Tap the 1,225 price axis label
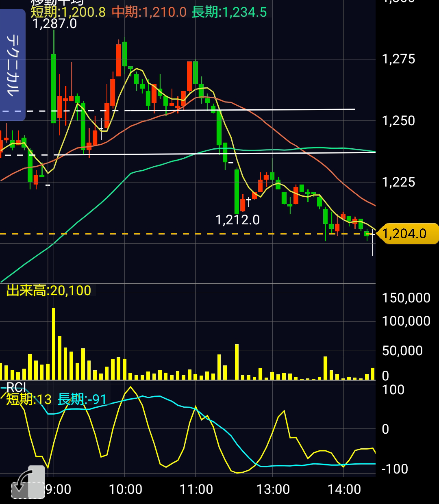The height and width of the screenshot is (504, 439). 398,182
